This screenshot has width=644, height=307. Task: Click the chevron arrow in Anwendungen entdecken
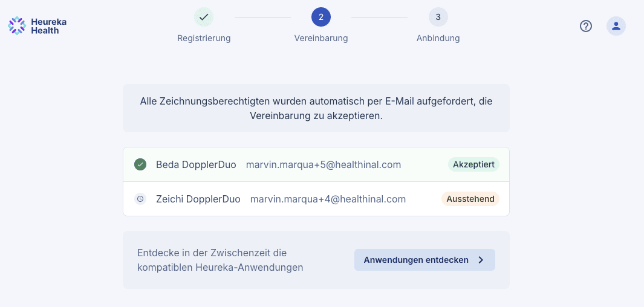click(481, 260)
